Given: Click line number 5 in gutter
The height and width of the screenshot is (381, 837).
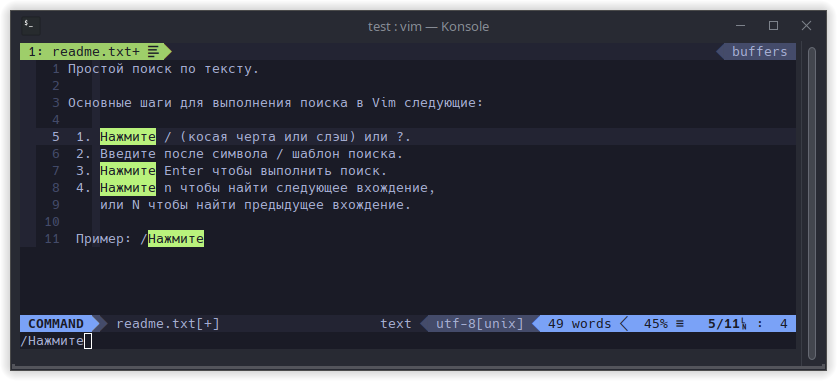Looking at the screenshot, I should [x=56, y=137].
